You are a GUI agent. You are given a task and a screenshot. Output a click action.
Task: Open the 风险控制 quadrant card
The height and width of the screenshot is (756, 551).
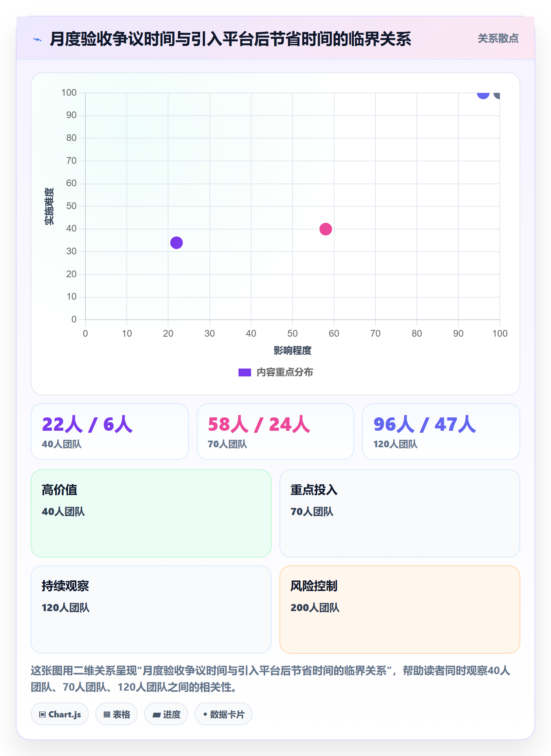pyautogui.click(x=400, y=610)
